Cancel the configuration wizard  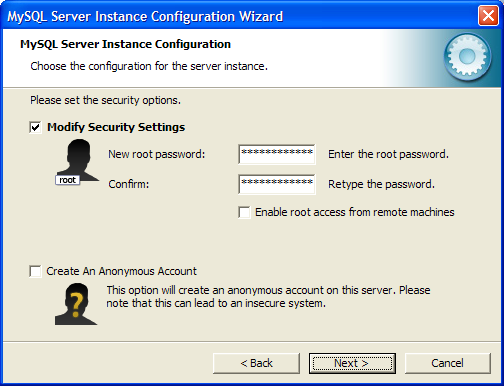(x=448, y=363)
